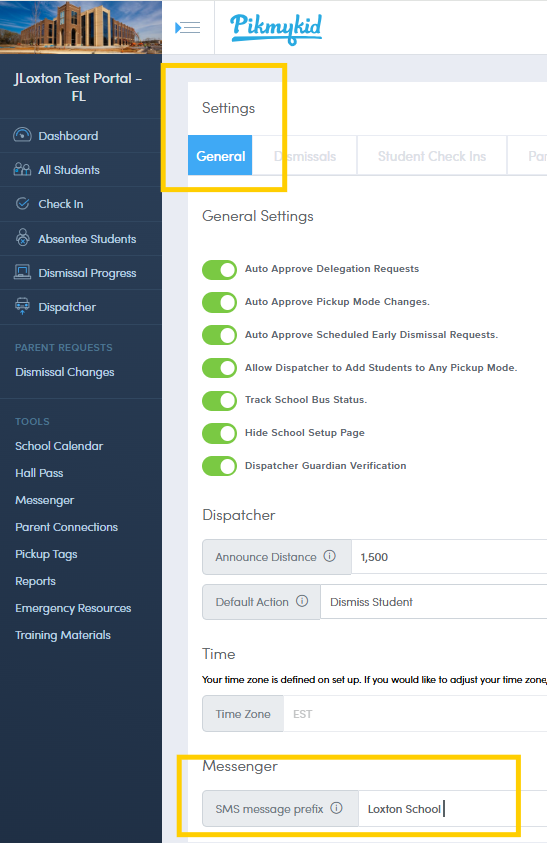Viewport: 547px width, 843px height.
Task: Toggle Dispatcher Guardian Verification
Action: (219, 466)
